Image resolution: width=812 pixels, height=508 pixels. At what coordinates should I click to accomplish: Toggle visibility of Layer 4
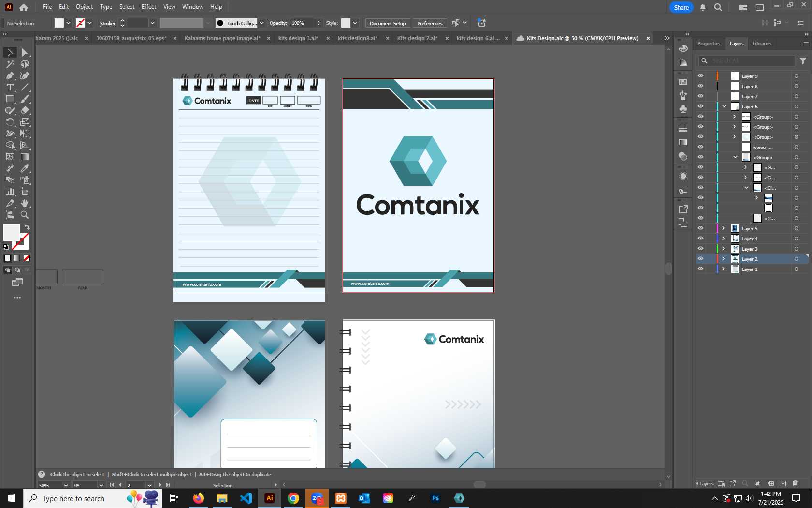pos(700,239)
